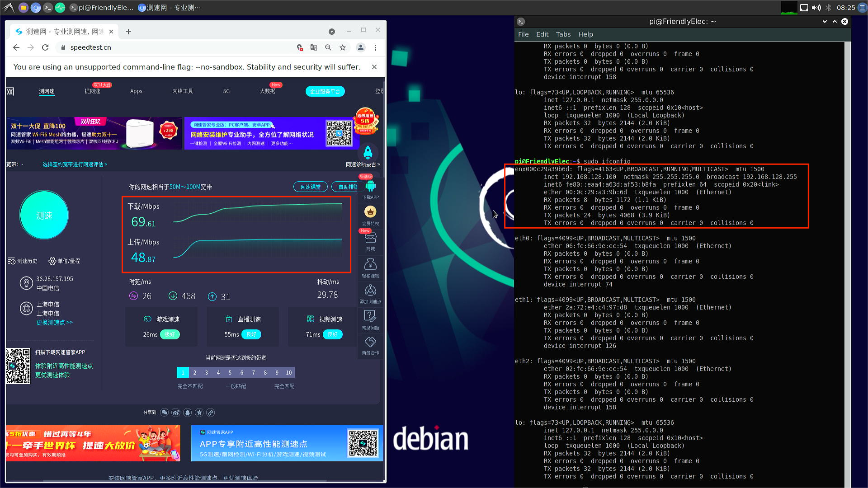Screen dimensions: 868x488
Task: Open the Tabs menu in the terminal
Action: [563, 34]
